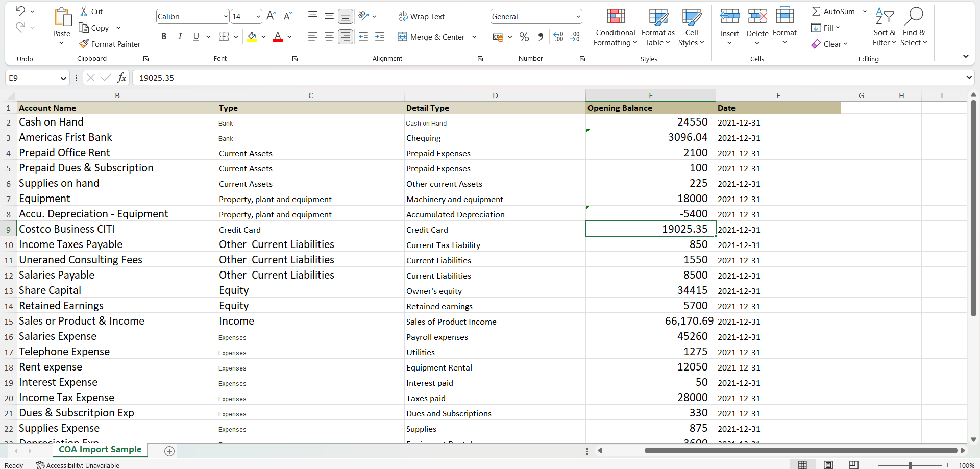Click the Insert Function fx icon

pyautogui.click(x=121, y=78)
